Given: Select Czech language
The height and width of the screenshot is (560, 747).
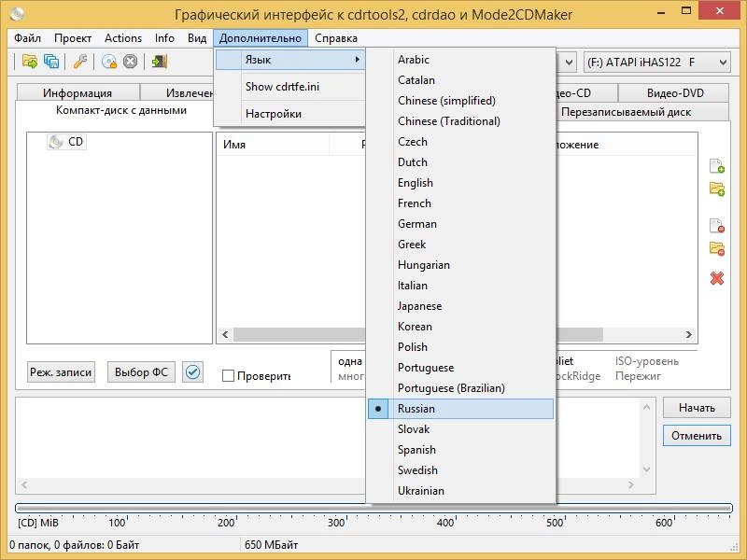Looking at the screenshot, I should tap(460, 142).
